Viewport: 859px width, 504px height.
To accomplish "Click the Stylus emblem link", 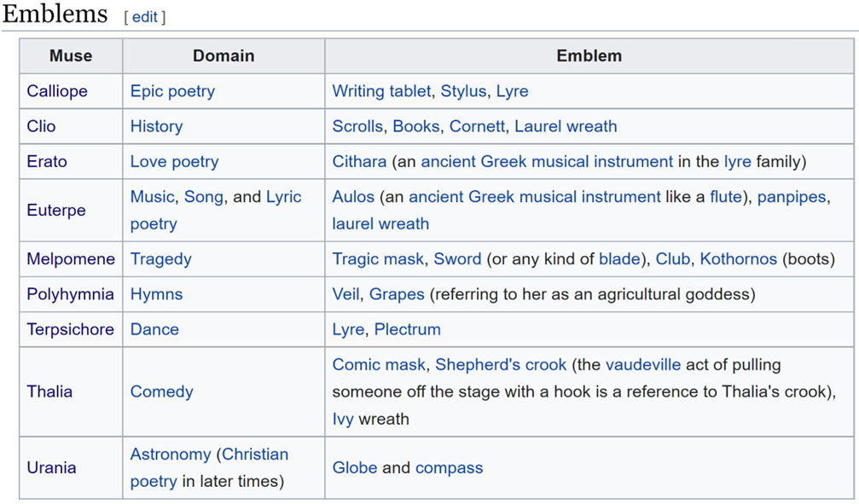I will tap(463, 91).
